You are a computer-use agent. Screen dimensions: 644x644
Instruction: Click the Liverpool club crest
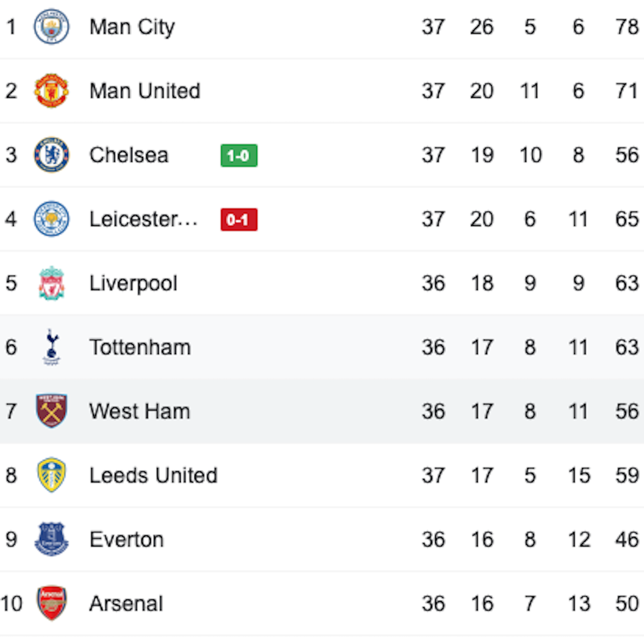(x=52, y=283)
